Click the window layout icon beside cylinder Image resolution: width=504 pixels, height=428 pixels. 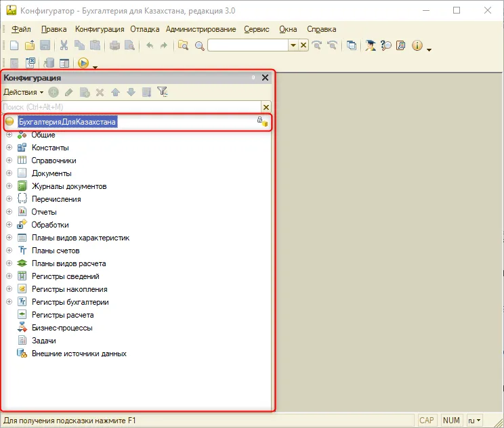click(x=64, y=63)
